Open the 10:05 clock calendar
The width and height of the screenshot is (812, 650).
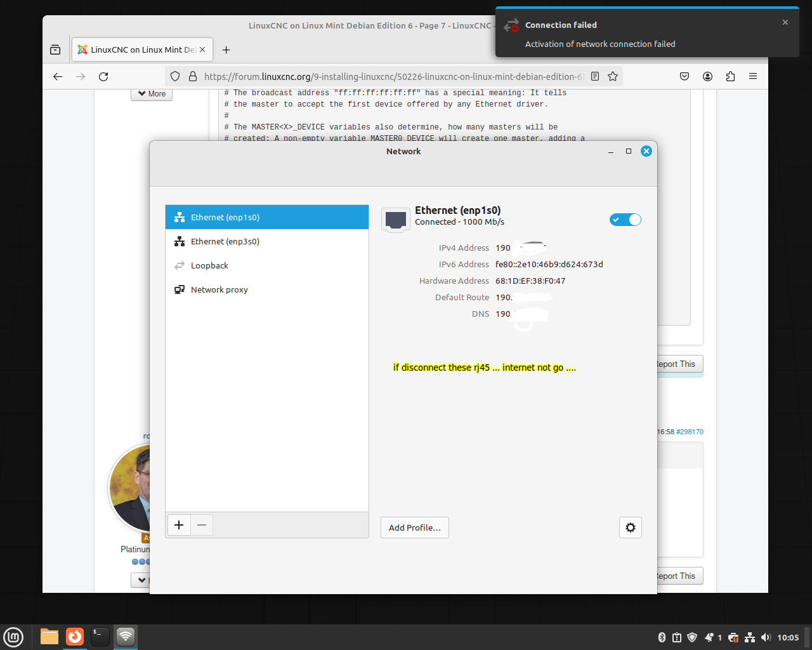coord(788,637)
